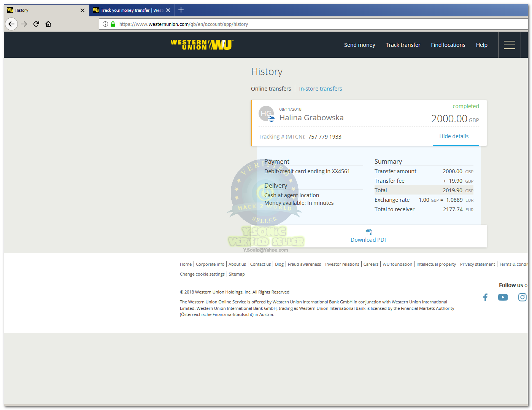
Task: Click the completed status label
Action: [465, 106]
